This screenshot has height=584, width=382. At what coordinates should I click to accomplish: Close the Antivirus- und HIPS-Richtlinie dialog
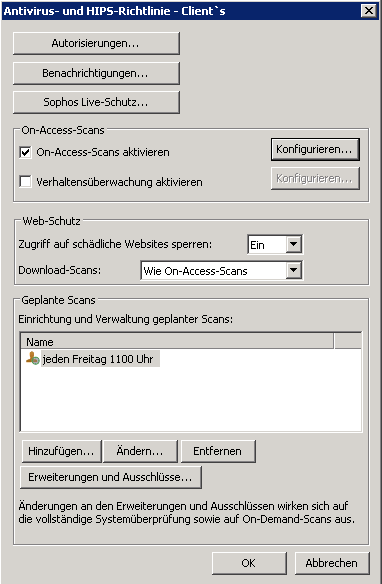click(x=369, y=10)
